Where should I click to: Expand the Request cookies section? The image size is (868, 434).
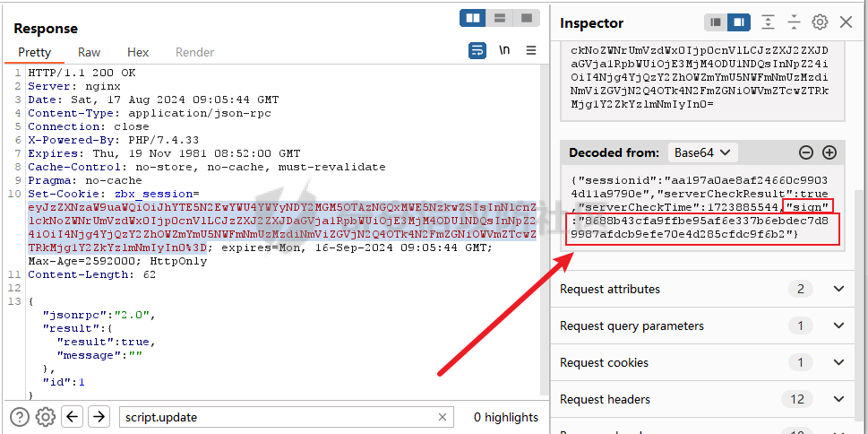point(838,362)
